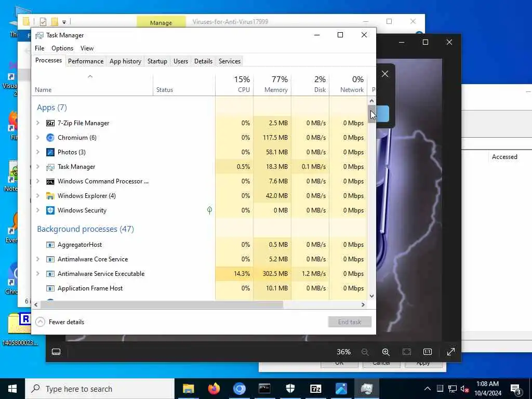Switch to the Startup tab
Screen dimensions: 532x399
coord(157,61)
